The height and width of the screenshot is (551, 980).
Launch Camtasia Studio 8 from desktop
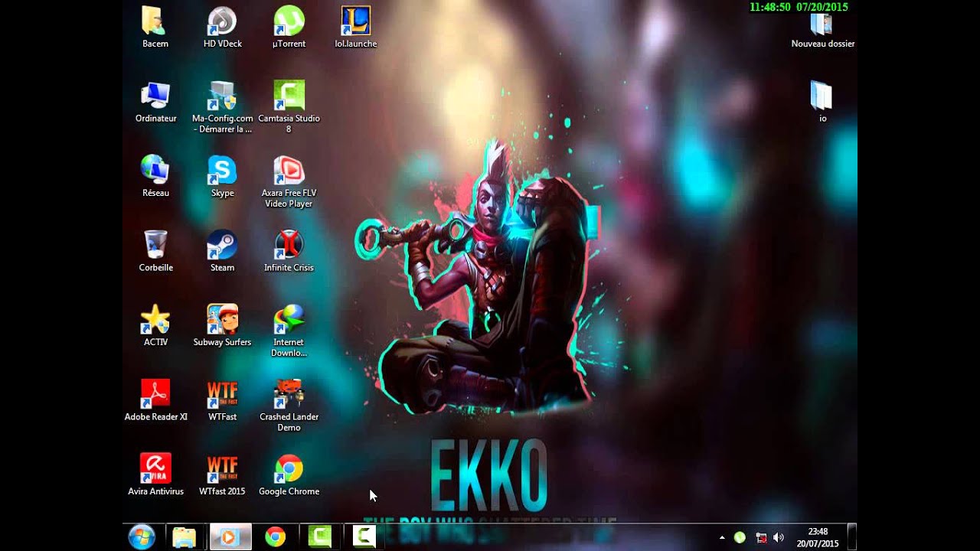click(289, 107)
